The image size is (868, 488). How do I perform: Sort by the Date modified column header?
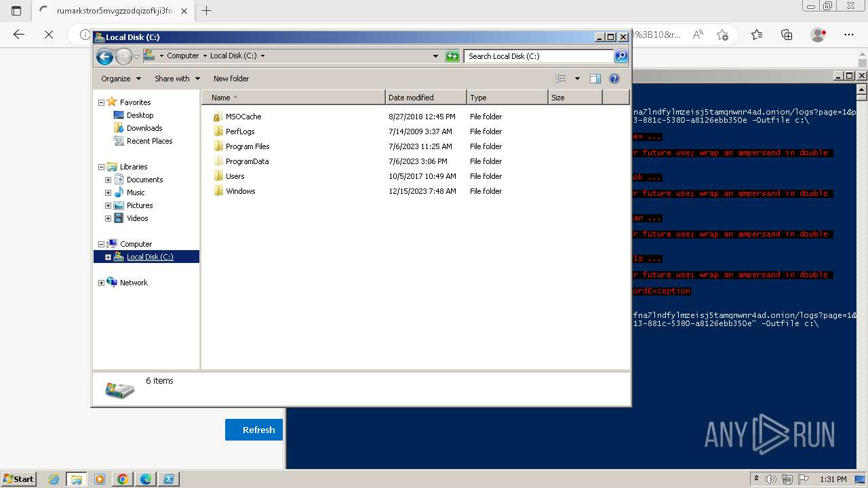[426, 98]
